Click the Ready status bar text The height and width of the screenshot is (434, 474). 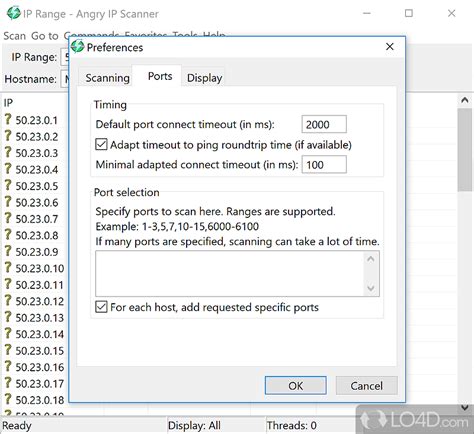[17, 426]
